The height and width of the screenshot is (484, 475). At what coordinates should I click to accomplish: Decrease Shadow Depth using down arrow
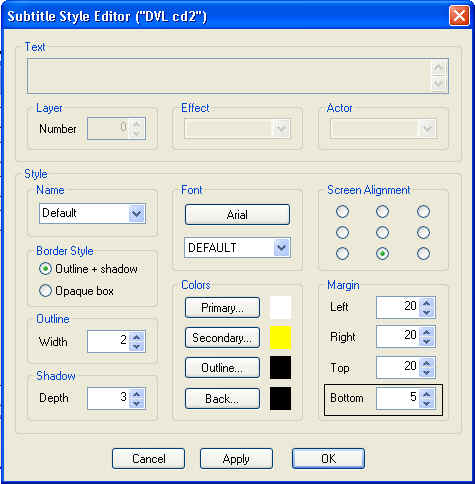(137, 403)
